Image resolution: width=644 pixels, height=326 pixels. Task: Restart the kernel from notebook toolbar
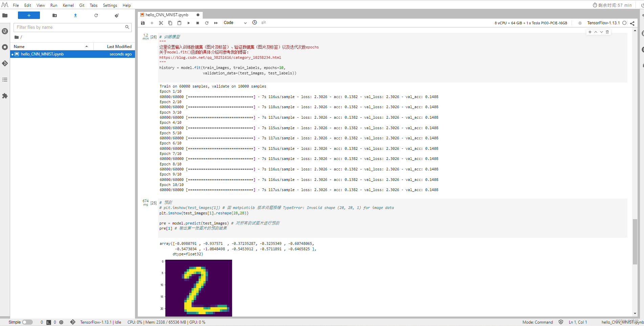[x=207, y=23]
